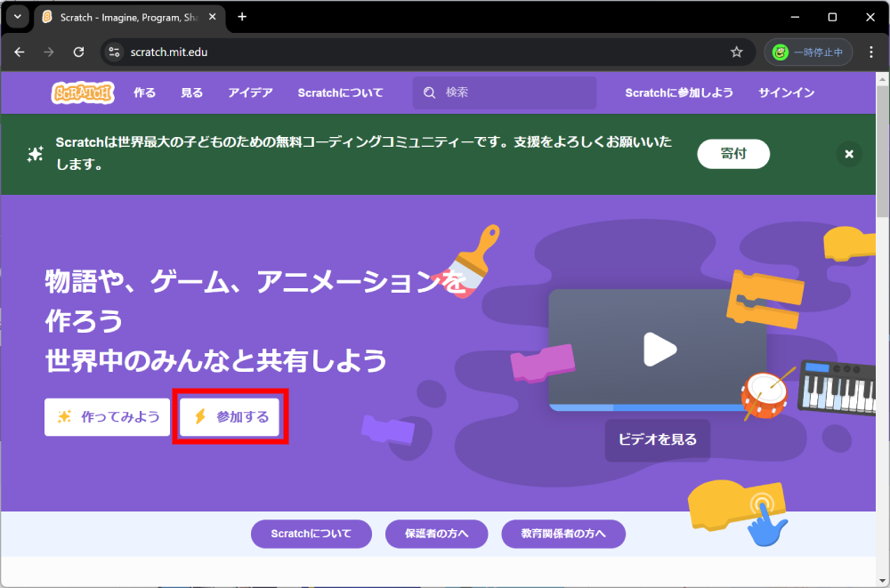The image size is (890, 588).
Task: Go back using browser back arrow
Action: click(x=20, y=52)
